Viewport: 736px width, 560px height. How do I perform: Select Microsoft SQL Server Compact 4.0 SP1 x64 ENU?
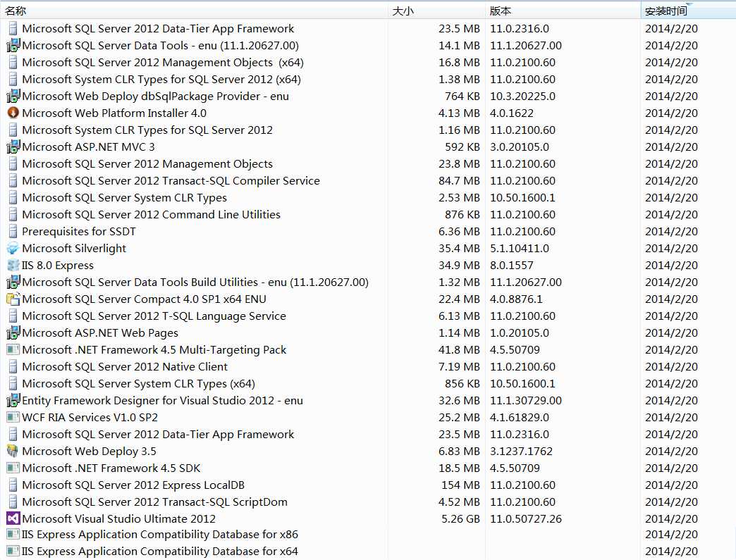coord(144,299)
